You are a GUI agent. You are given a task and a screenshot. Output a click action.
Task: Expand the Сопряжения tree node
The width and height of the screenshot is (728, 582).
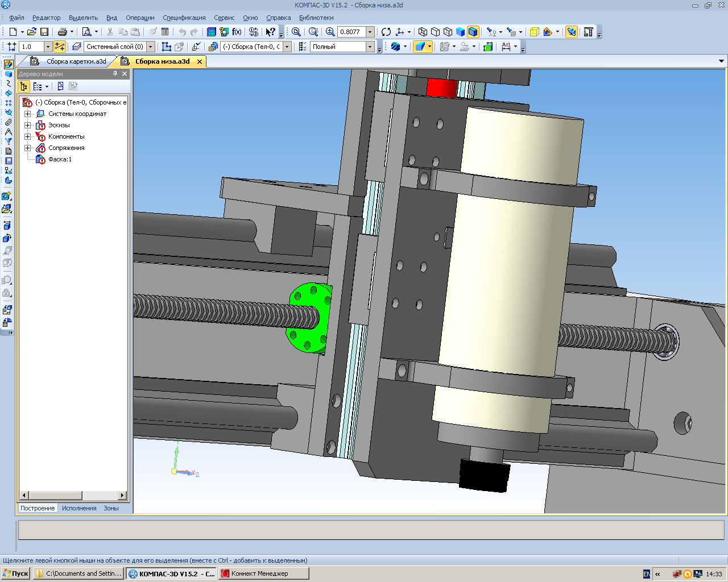coord(27,148)
